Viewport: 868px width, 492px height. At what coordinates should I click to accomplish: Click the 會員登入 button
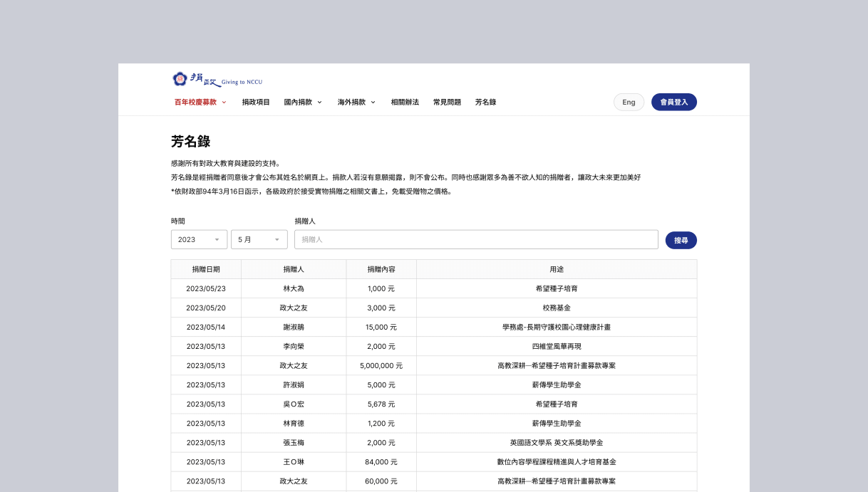coord(674,102)
